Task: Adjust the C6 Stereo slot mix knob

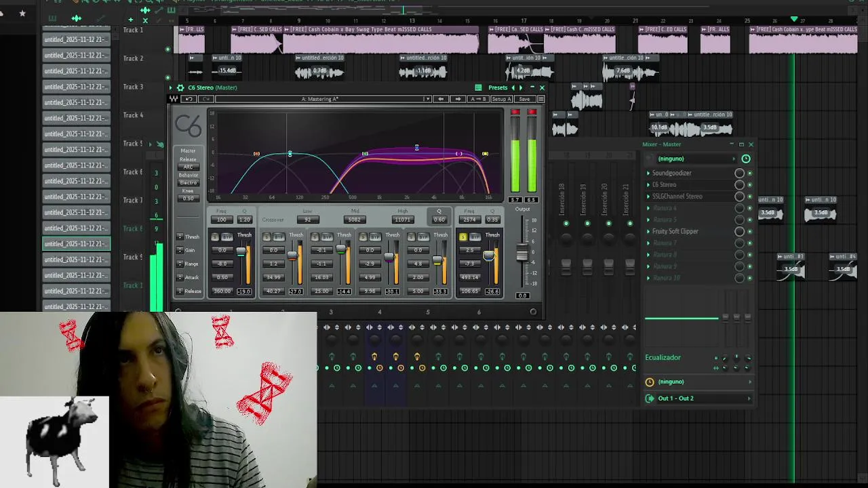Action: [739, 184]
